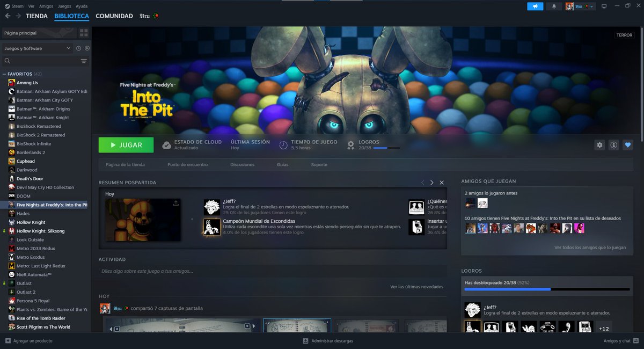Collapse the FAVORITOS category
Screen dimensions: 644x349
tap(4, 74)
